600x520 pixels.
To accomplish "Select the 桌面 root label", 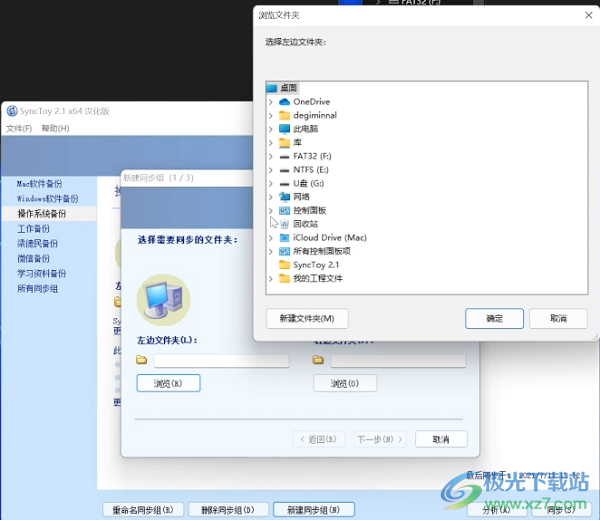I will pyautogui.click(x=289, y=88).
